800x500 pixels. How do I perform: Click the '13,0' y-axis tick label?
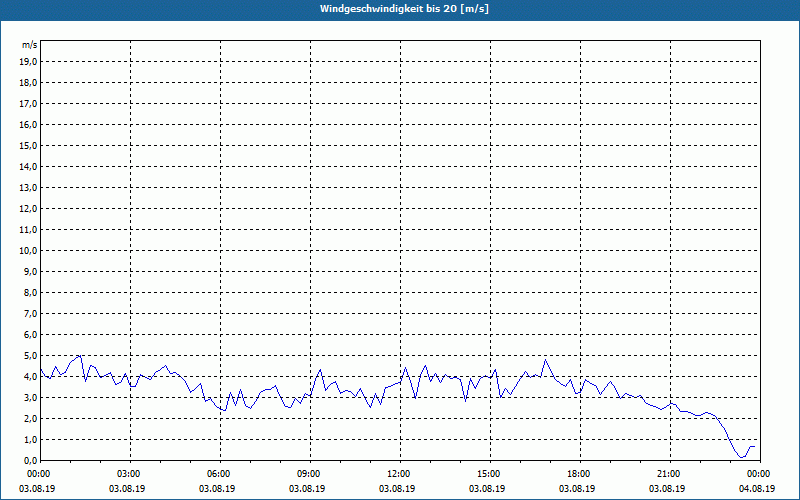click(x=28, y=187)
